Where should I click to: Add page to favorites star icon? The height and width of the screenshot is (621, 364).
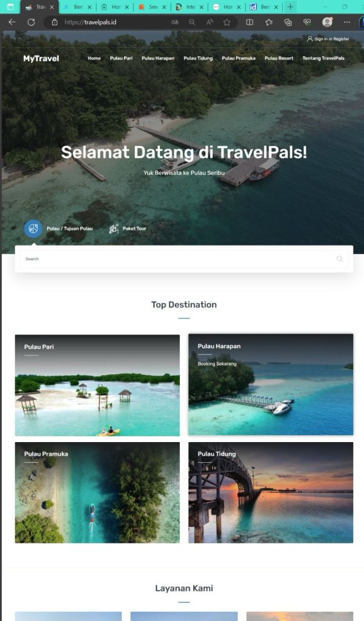click(x=227, y=22)
